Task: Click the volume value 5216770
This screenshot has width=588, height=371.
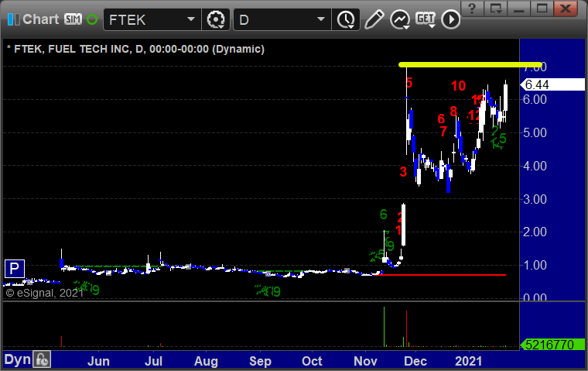Action: coord(552,345)
